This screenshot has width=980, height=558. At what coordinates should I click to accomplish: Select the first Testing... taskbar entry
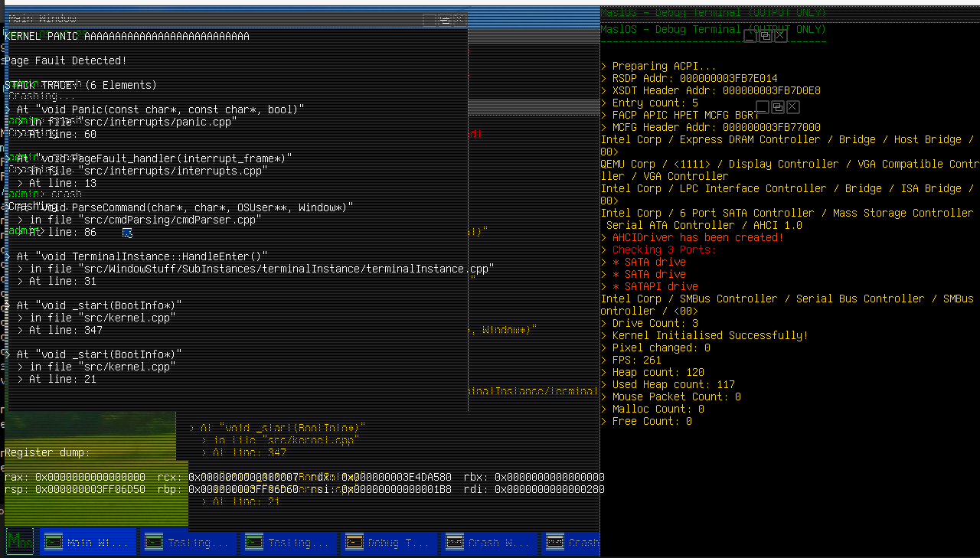click(x=188, y=543)
